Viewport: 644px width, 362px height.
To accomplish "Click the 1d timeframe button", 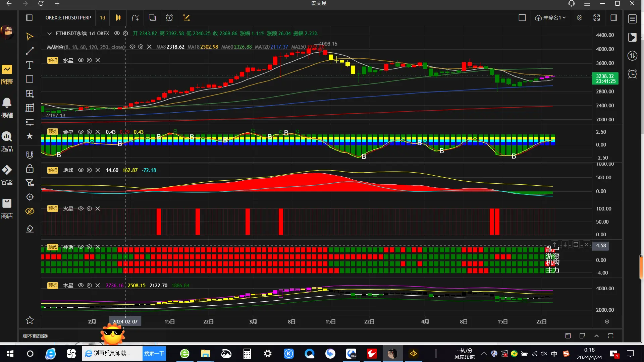I will tap(103, 18).
